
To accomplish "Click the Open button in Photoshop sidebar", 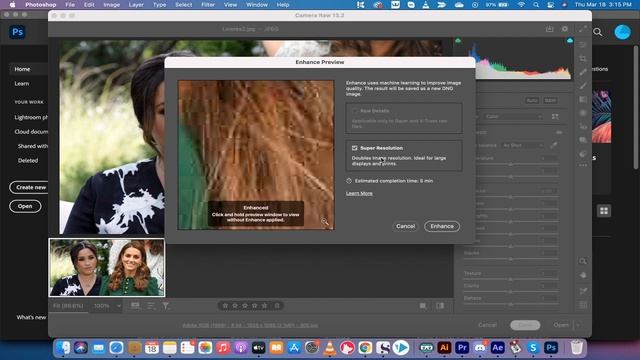I will point(25,206).
